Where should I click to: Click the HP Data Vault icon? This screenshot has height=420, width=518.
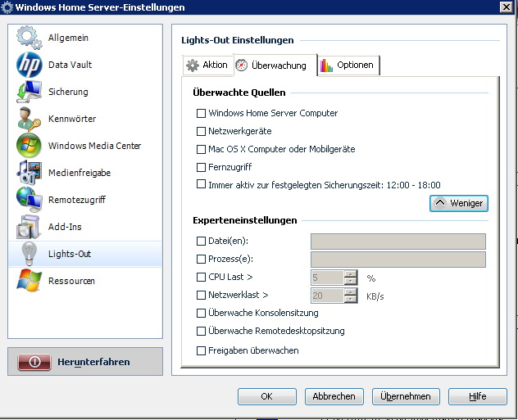coord(29,65)
